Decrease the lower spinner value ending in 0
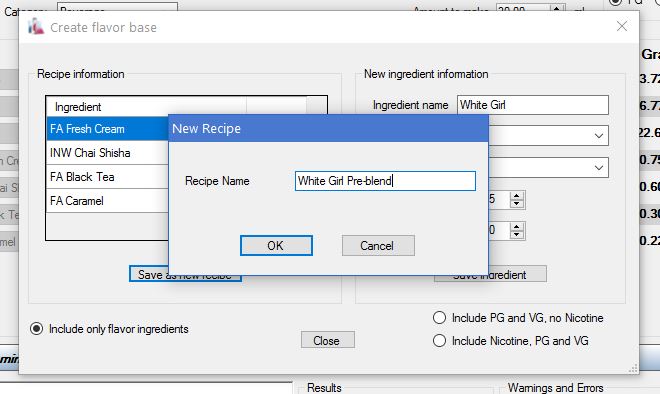 (x=516, y=234)
